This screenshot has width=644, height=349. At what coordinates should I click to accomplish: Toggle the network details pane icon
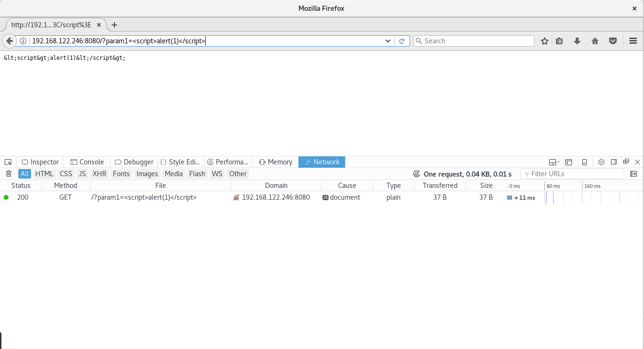pos(634,174)
